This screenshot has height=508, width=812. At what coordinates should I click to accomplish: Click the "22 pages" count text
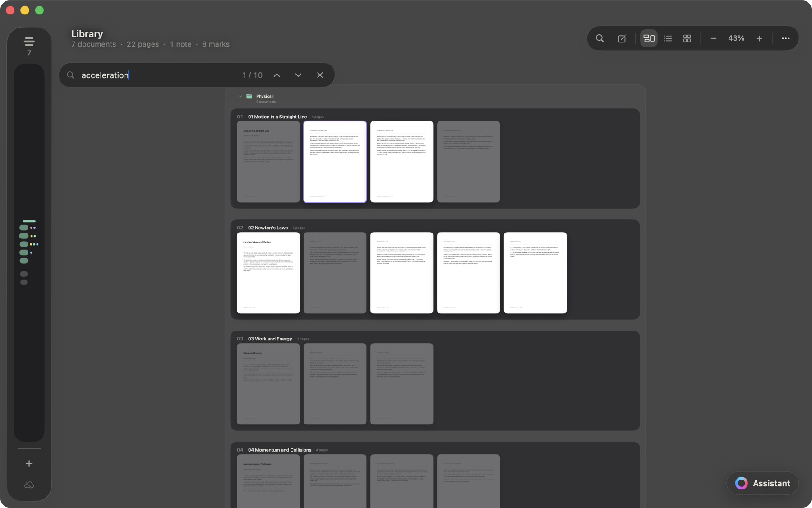(x=143, y=44)
